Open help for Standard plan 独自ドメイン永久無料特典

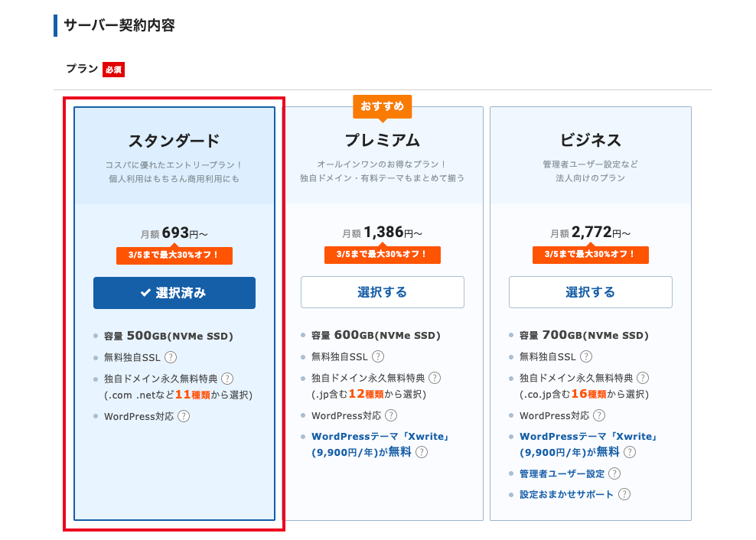[227, 379]
